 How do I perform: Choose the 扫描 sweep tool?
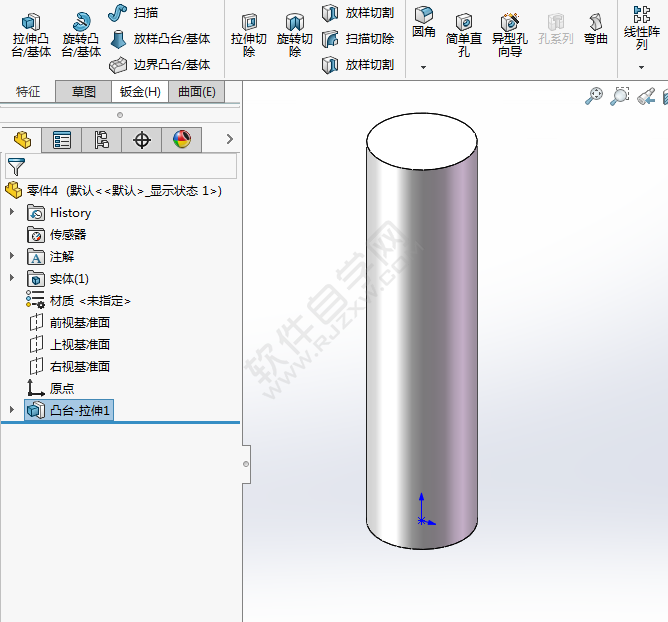coord(133,13)
